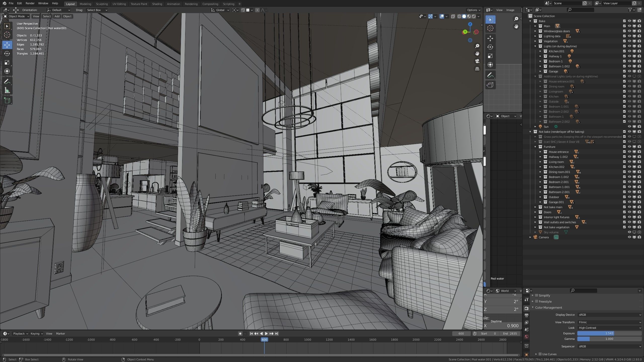Hide the Camera in viewport
The height and width of the screenshot is (362, 644).
tap(629, 237)
